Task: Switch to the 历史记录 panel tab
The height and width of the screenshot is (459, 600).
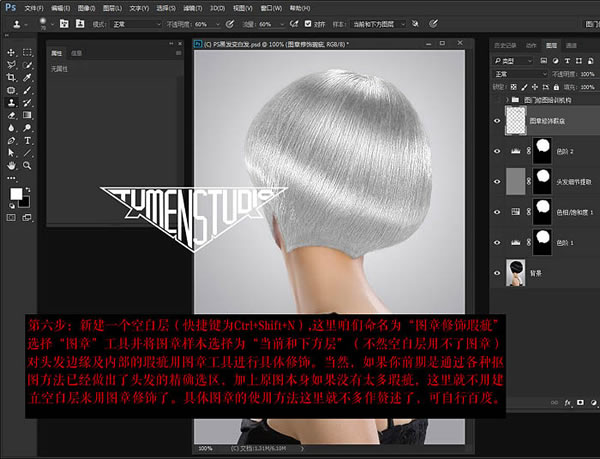Action: point(504,44)
